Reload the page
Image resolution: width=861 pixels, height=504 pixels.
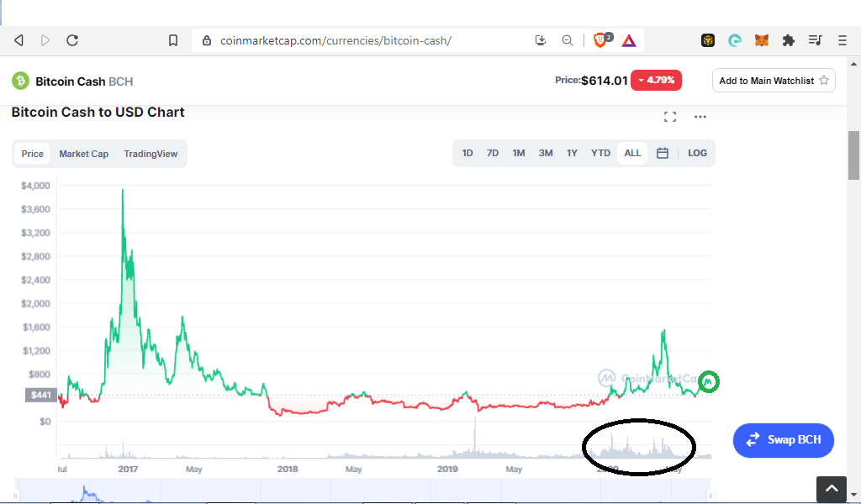click(72, 40)
